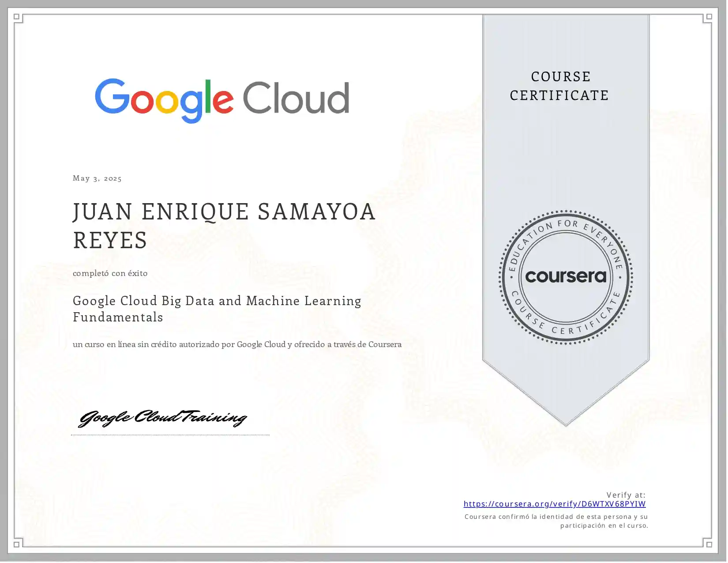Click the 'COURSE CERTIFICATE' heading
Image resolution: width=728 pixels, height=563 pixels.
[560, 86]
